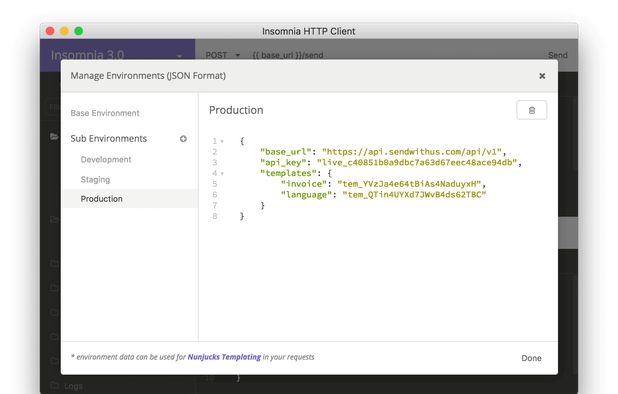Screen dimensions: 618x394
Task: Click the Done button
Action: (x=531, y=358)
